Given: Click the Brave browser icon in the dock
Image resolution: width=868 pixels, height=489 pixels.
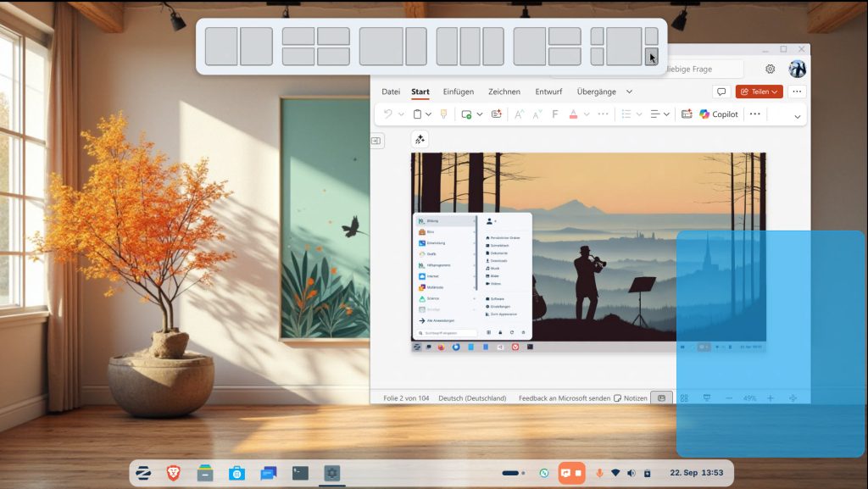Looking at the screenshot, I should point(173,473).
